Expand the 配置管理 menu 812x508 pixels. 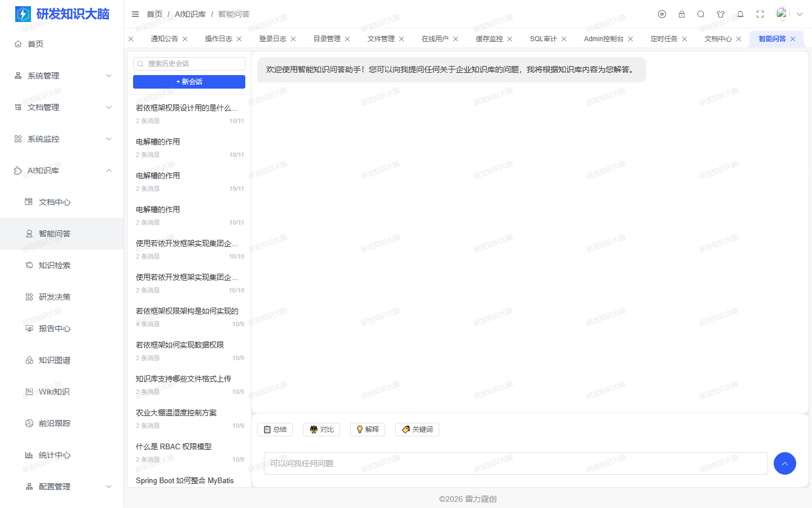[61, 487]
